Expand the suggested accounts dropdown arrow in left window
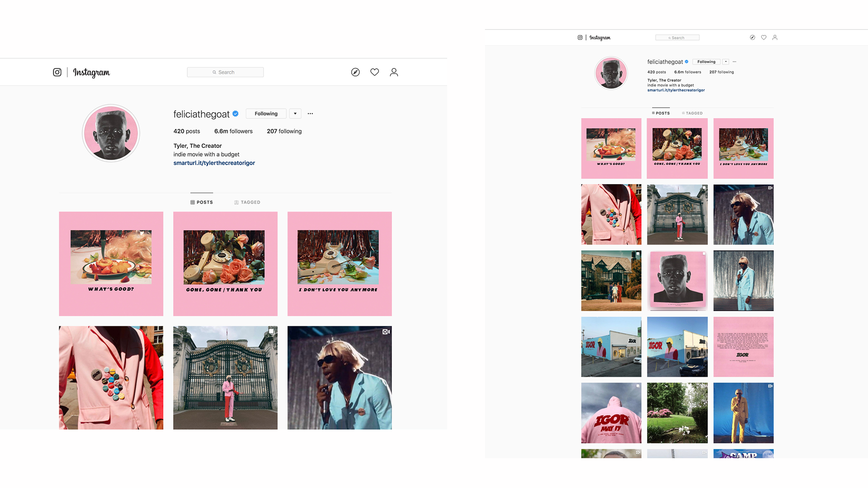 [295, 114]
